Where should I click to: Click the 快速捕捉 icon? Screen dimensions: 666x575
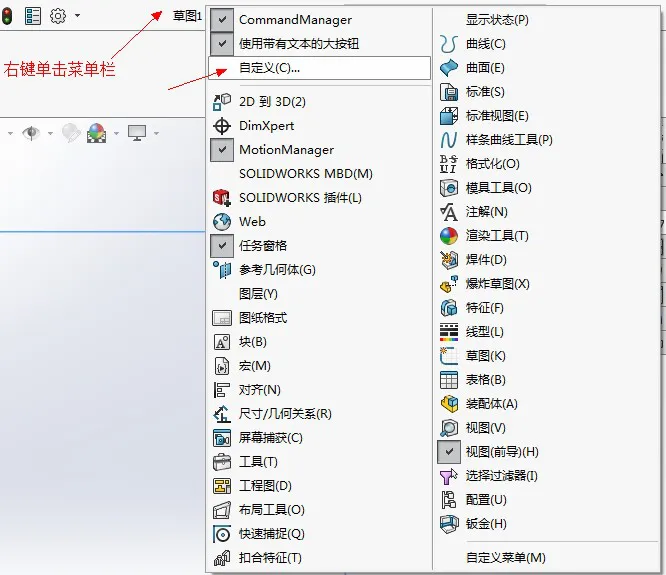[222, 534]
